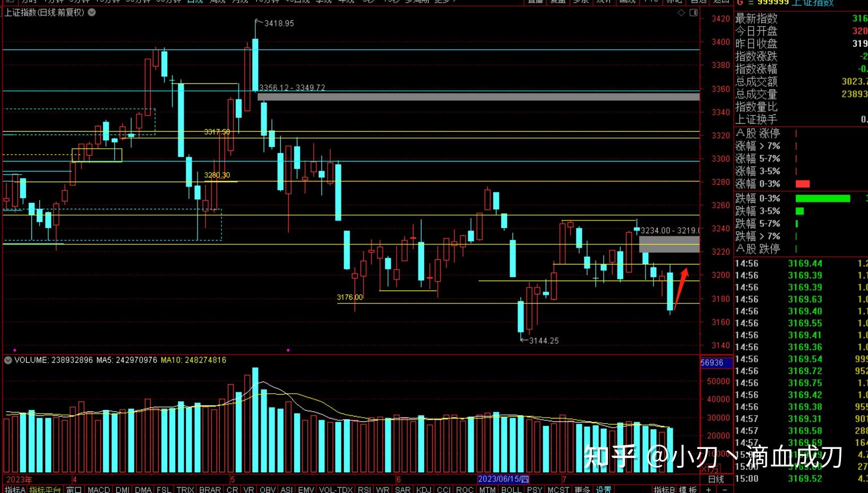Click the last 15:00 3169.52 tick row

801,479
